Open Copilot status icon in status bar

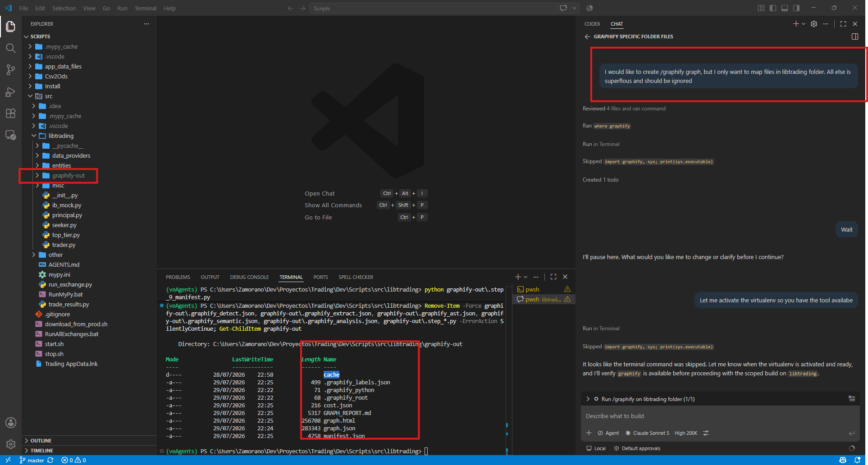[843, 460]
